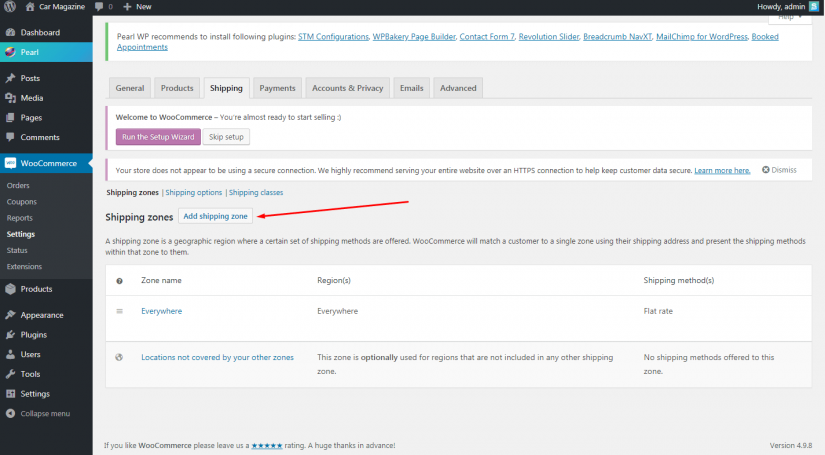Switch to the Products settings tab
The width and height of the screenshot is (825, 455).
click(x=177, y=88)
